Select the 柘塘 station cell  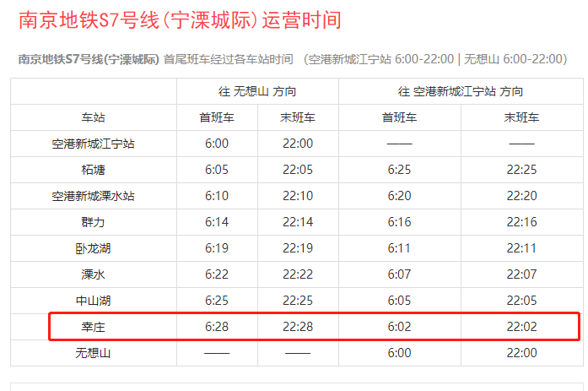[93, 170]
